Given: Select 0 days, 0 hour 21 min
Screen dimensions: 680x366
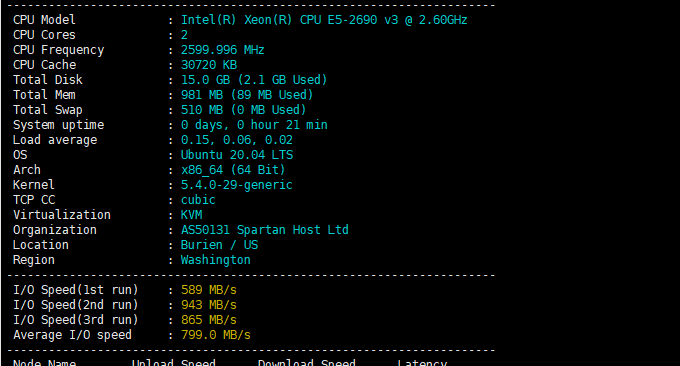Looking at the screenshot, I should (254, 125).
